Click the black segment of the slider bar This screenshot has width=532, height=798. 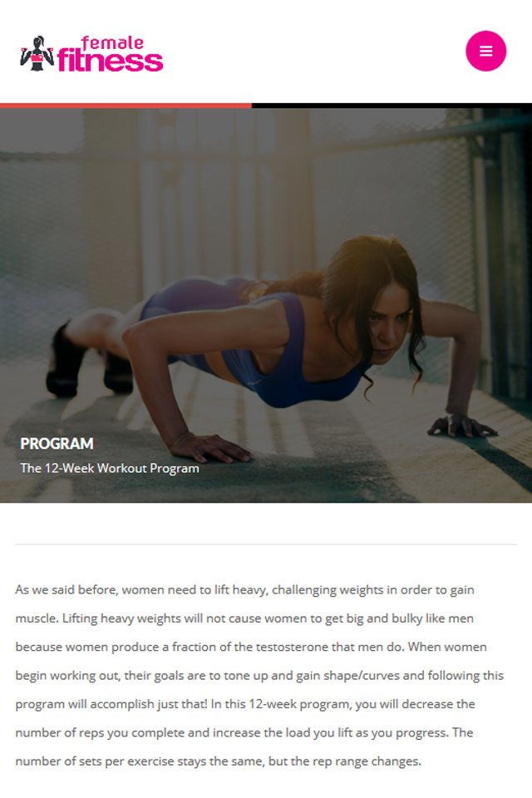point(392,106)
